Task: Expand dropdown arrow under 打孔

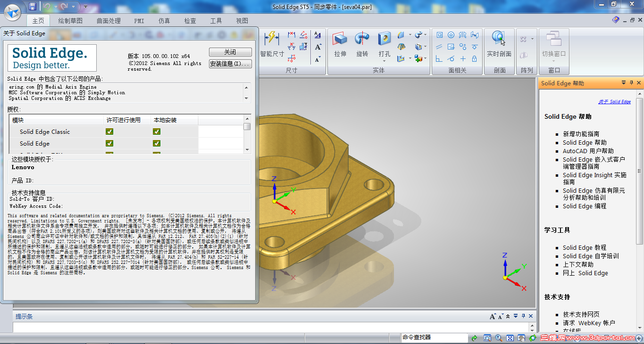Action: (385, 61)
